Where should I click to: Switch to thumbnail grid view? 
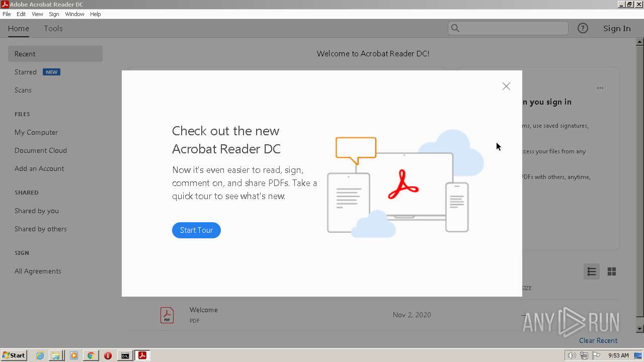[612, 271]
